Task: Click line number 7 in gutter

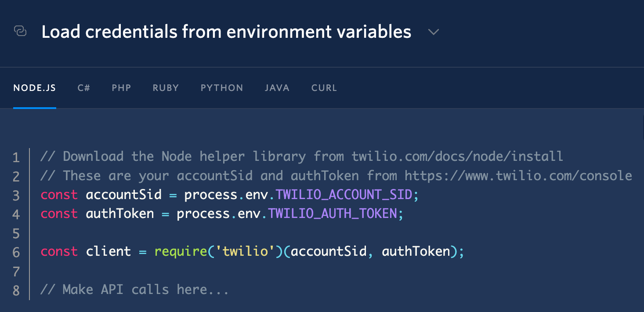Action: click(16, 271)
